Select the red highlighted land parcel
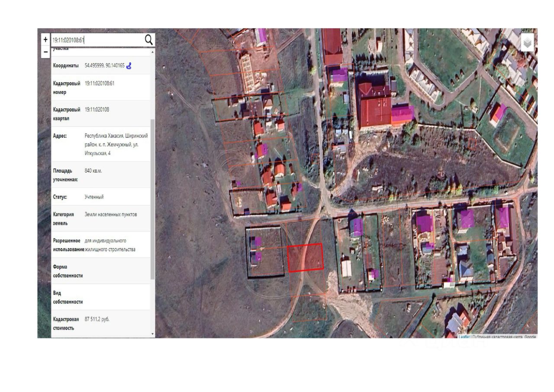The height and width of the screenshot is (392, 554). pos(306,257)
